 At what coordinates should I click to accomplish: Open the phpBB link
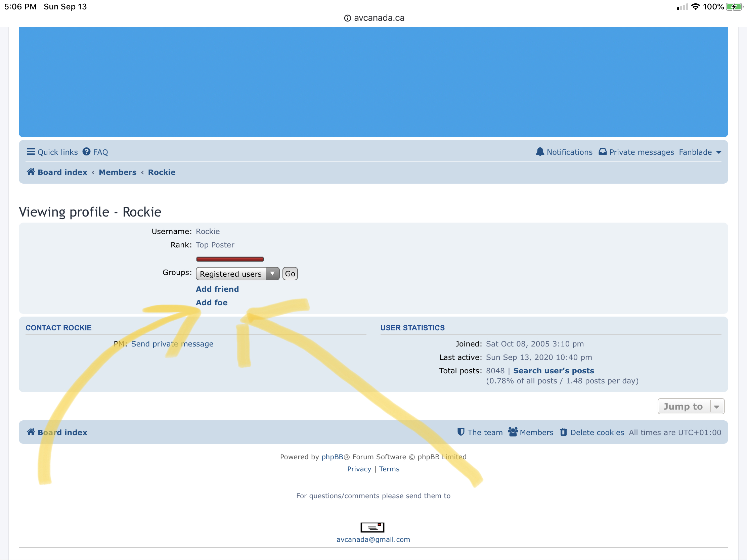pyautogui.click(x=332, y=457)
